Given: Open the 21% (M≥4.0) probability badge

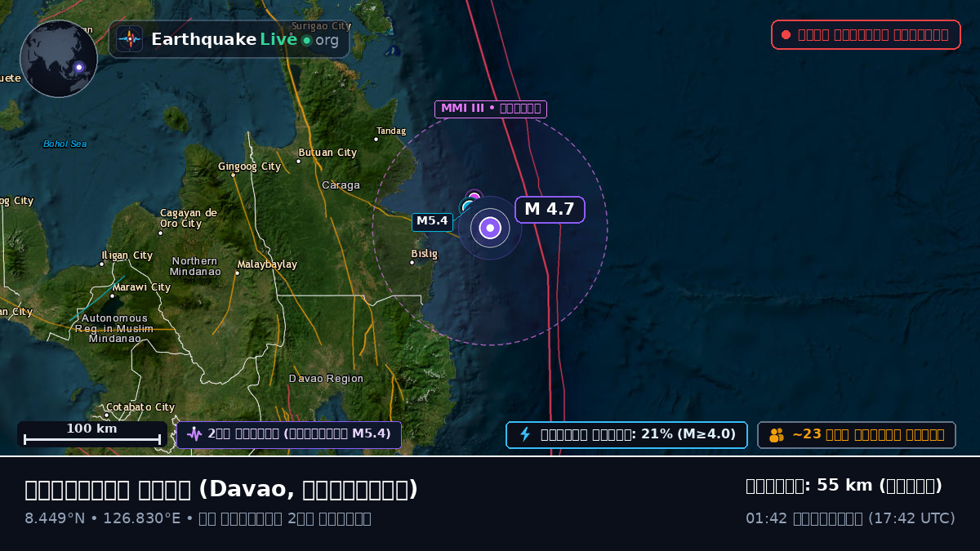Looking at the screenshot, I should click(x=626, y=435).
